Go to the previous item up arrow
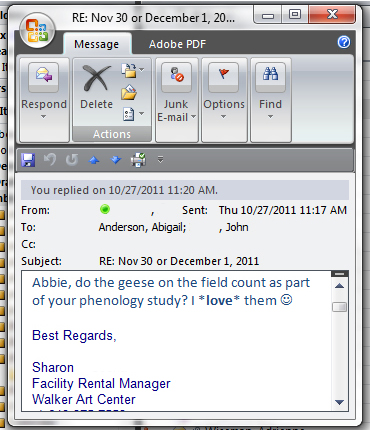 tap(94, 160)
